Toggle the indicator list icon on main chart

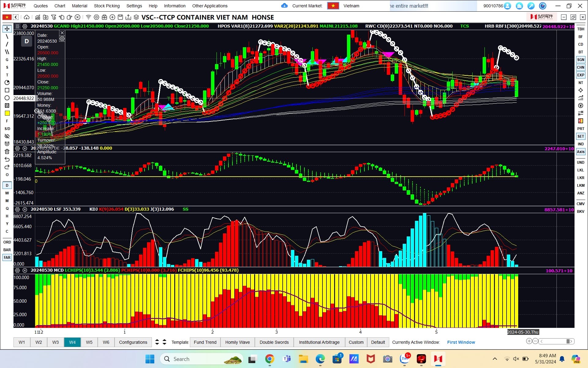point(17,26)
